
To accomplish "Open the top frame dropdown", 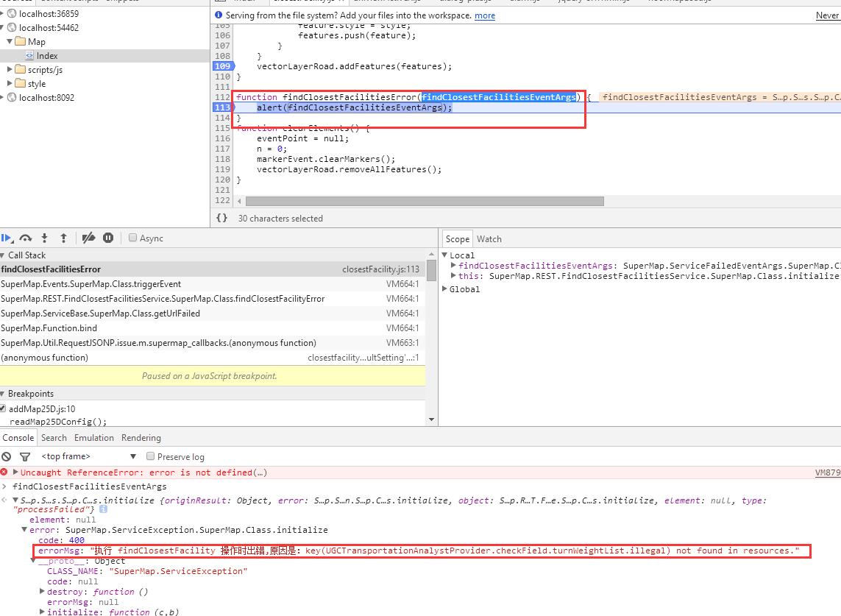I will point(88,456).
